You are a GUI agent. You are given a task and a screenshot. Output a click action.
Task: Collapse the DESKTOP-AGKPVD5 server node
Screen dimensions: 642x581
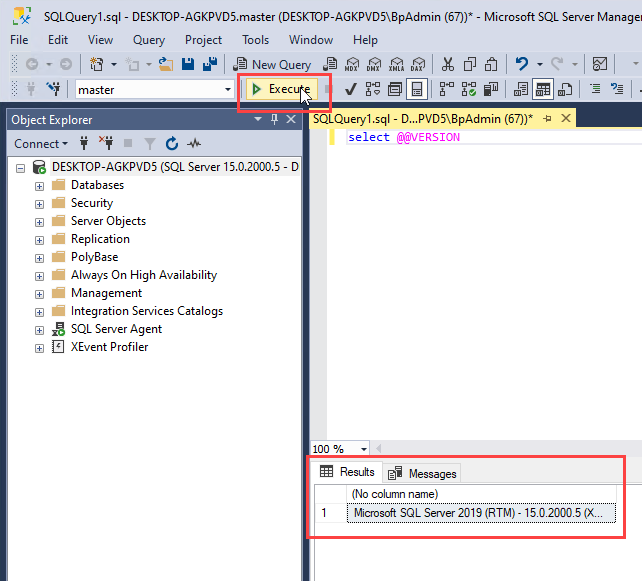pos(20,168)
